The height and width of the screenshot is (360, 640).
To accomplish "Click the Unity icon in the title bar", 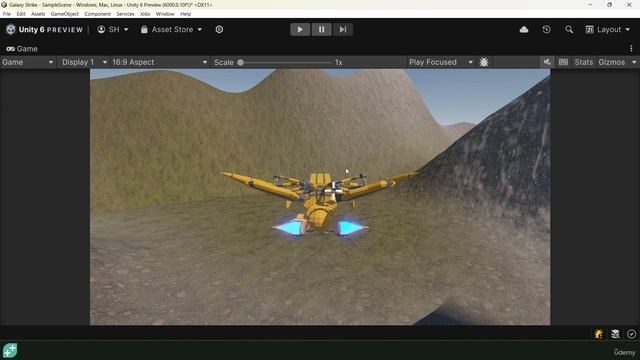I will (x=4, y=4).
